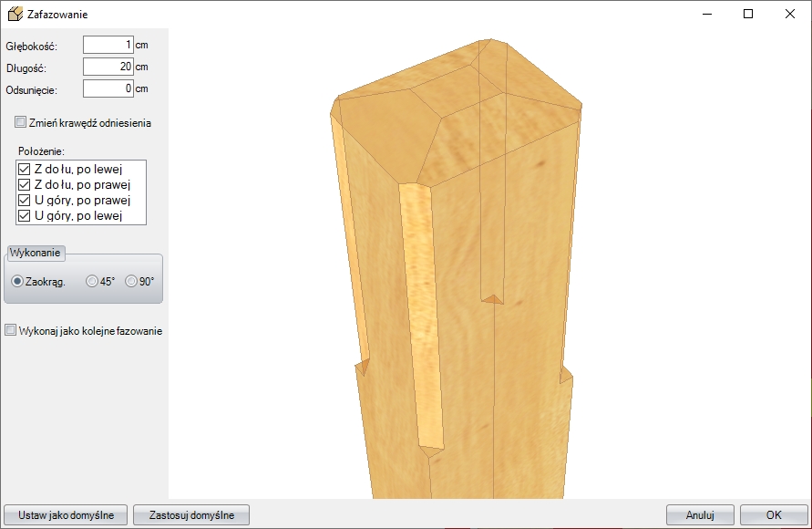This screenshot has height=529, width=812.
Task: Click the Głębokość input field
Action: tap(108, 45)
